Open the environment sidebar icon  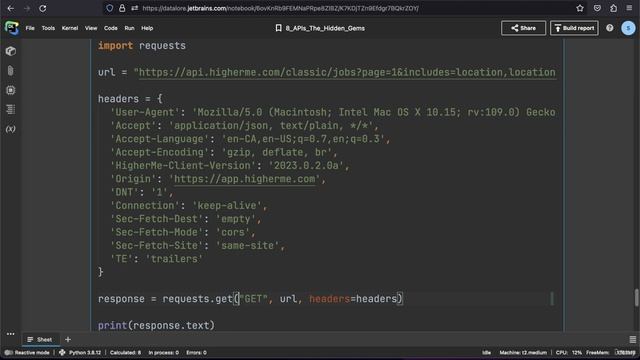tap(11, 90)
